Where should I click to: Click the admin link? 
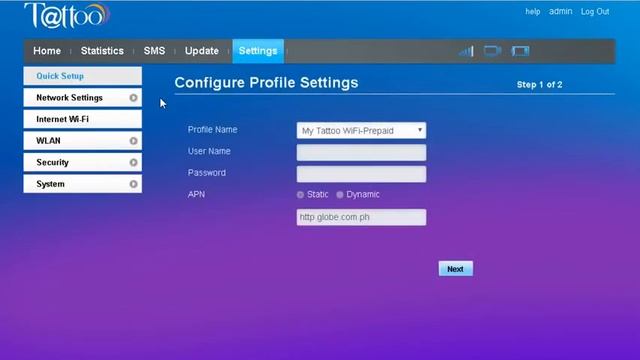tap(560, 11)
